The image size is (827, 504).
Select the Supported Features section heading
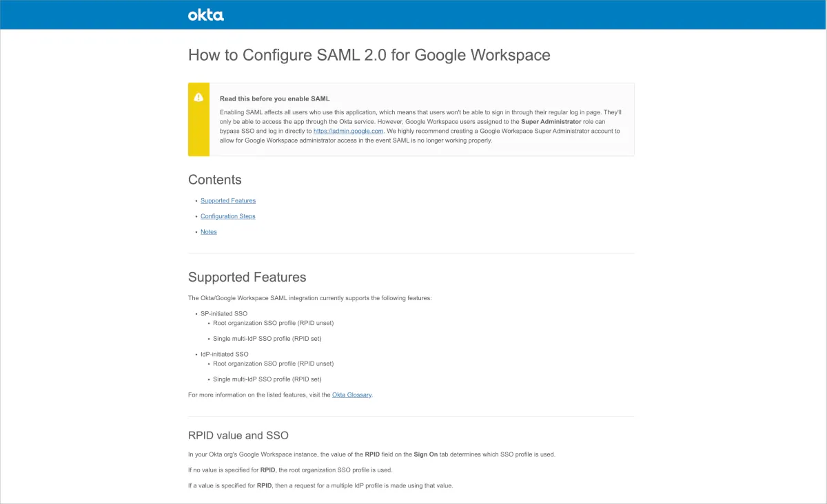(x=247, y=277)
